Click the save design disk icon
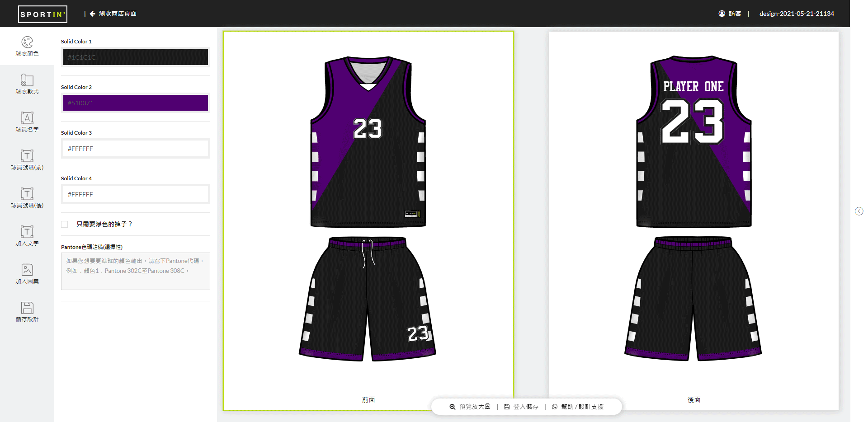The height and width of the screenshot is (422, 868). [x=27, y=308]
